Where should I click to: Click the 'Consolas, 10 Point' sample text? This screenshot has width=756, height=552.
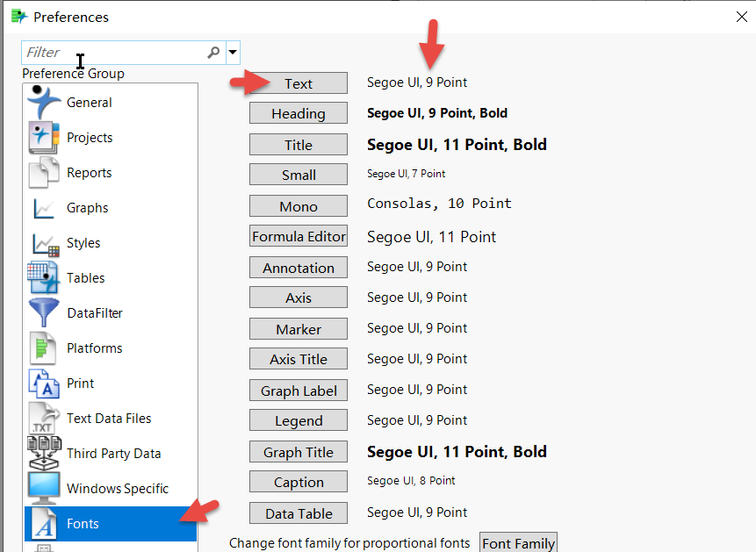tap(439, 204)
